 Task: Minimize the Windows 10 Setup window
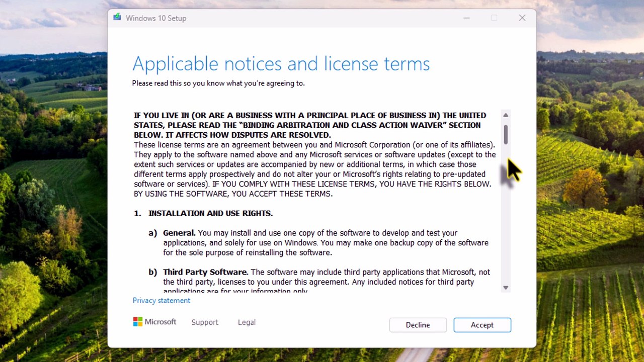coord(466,18)
